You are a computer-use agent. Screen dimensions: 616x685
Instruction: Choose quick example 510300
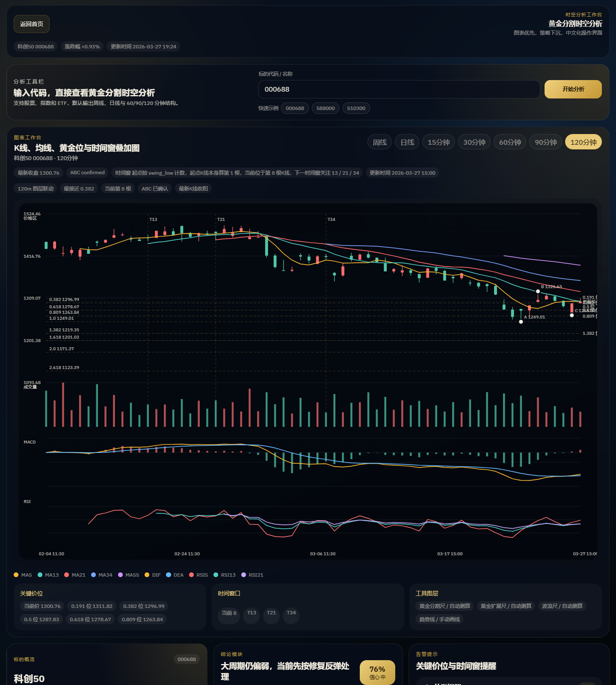click(356, 108)
